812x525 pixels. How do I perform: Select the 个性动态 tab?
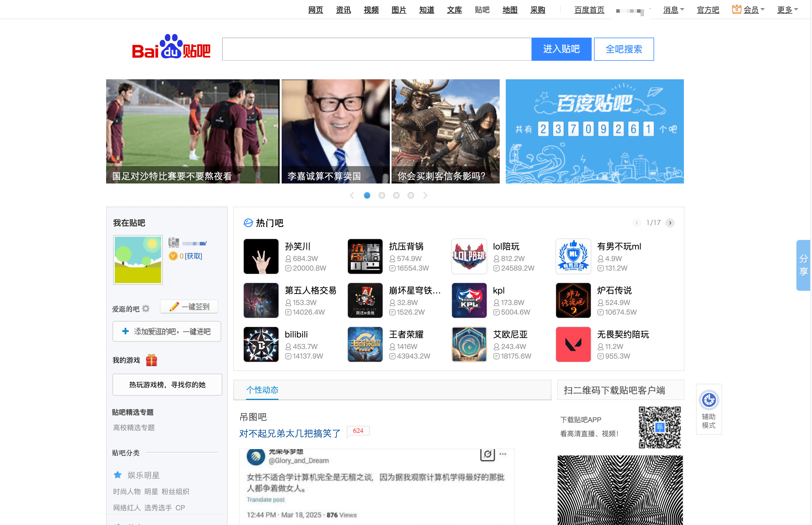pyautogui.click(x=262, y=390)
